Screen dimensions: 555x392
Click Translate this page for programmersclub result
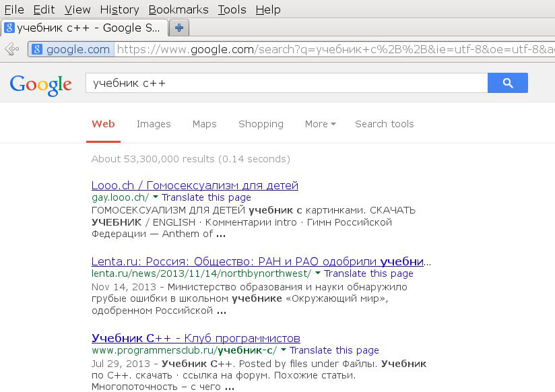(334, 350)
